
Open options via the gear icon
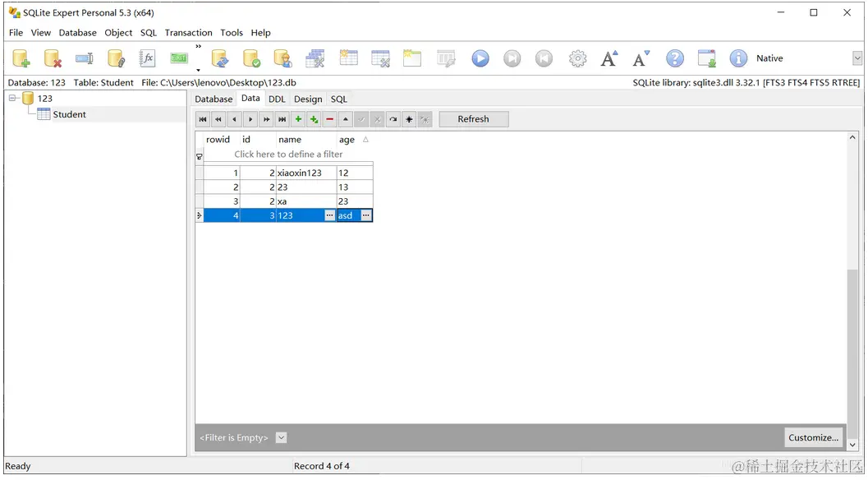577,58
